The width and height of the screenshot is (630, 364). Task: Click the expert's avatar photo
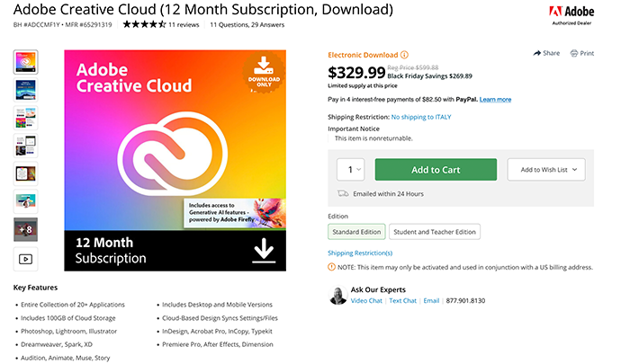[337, 296]
